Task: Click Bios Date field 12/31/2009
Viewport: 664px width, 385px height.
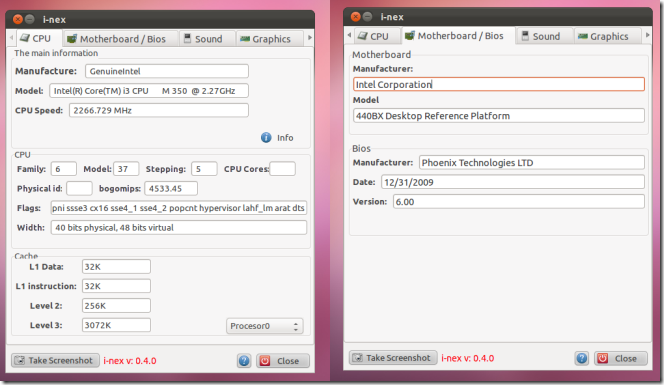Action: [x=513, y=182]
